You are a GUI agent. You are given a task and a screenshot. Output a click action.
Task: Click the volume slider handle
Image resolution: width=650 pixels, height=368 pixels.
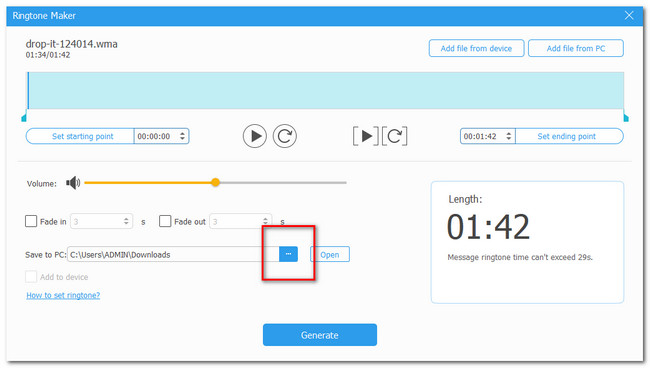(x=215, y=182)
